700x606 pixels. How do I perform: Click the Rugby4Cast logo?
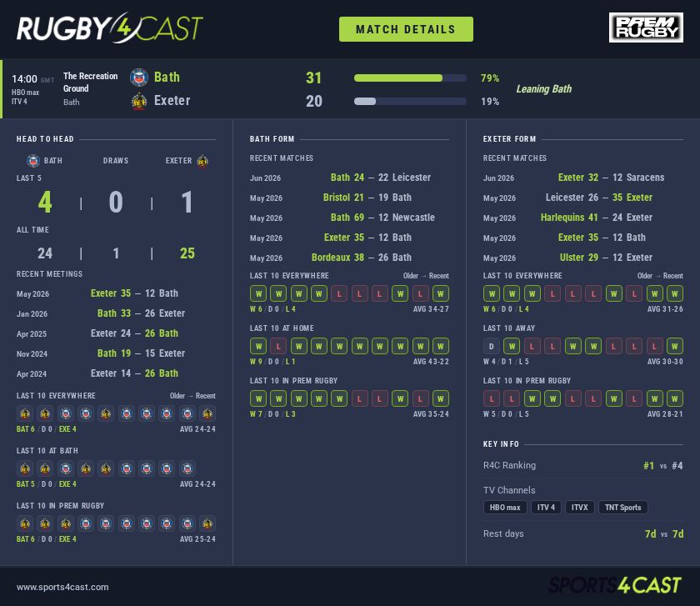(x=110, y=28)
